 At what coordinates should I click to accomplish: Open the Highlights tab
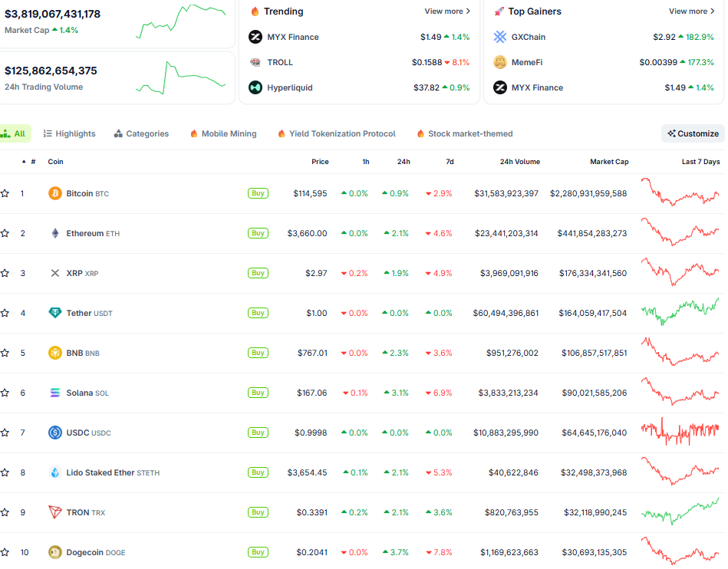tap(69, 133)
